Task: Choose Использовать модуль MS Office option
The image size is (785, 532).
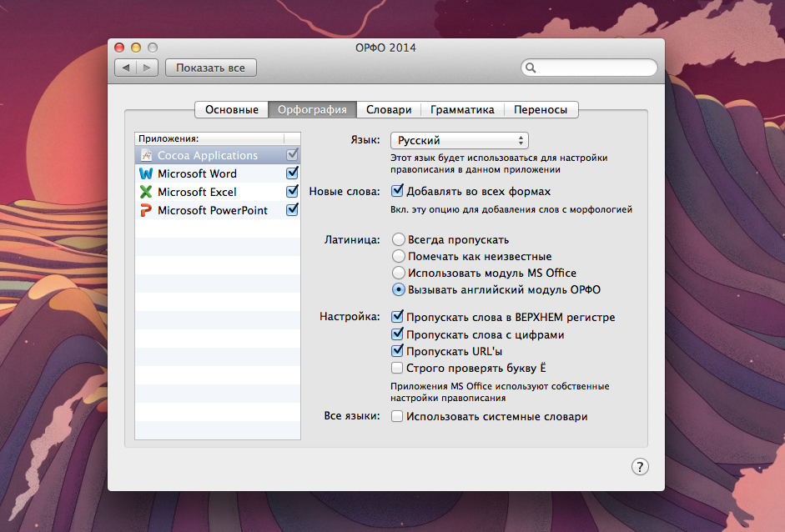Action: (x=399, y=273)
